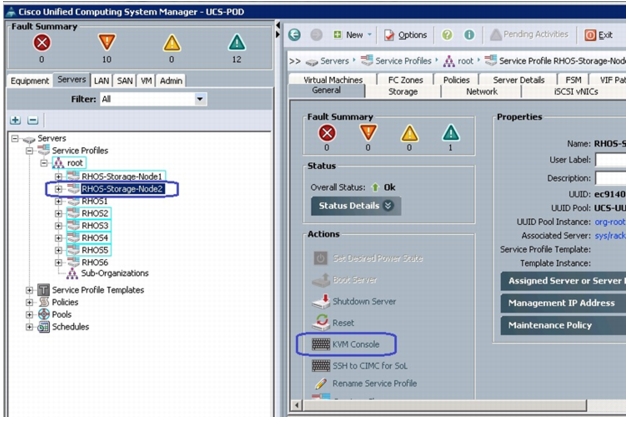This screenshot has width=630, height=431.
Task: Click warning faults icon showing 12
Action: pos(237,43)
